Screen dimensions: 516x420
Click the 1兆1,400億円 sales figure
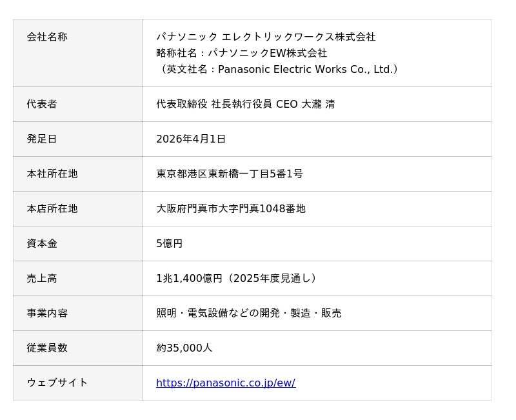(237, 278)
